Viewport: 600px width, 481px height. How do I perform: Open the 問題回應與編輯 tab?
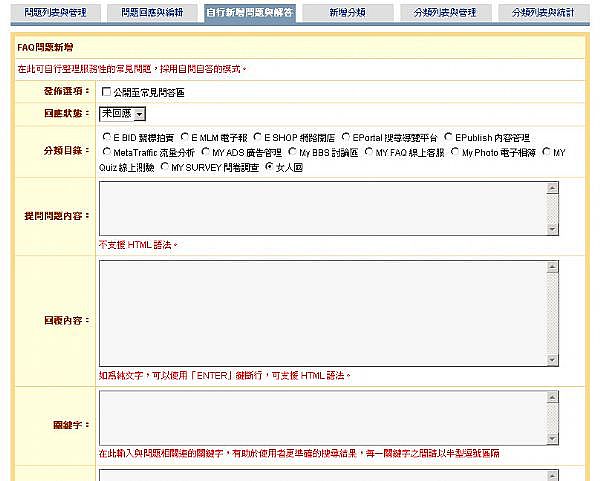(151, 13)
